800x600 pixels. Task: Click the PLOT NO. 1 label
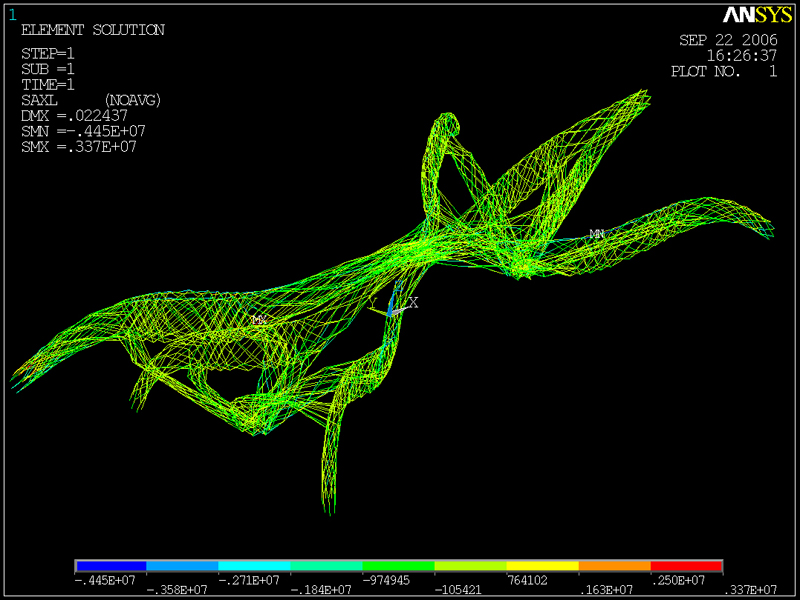(724, 71)
